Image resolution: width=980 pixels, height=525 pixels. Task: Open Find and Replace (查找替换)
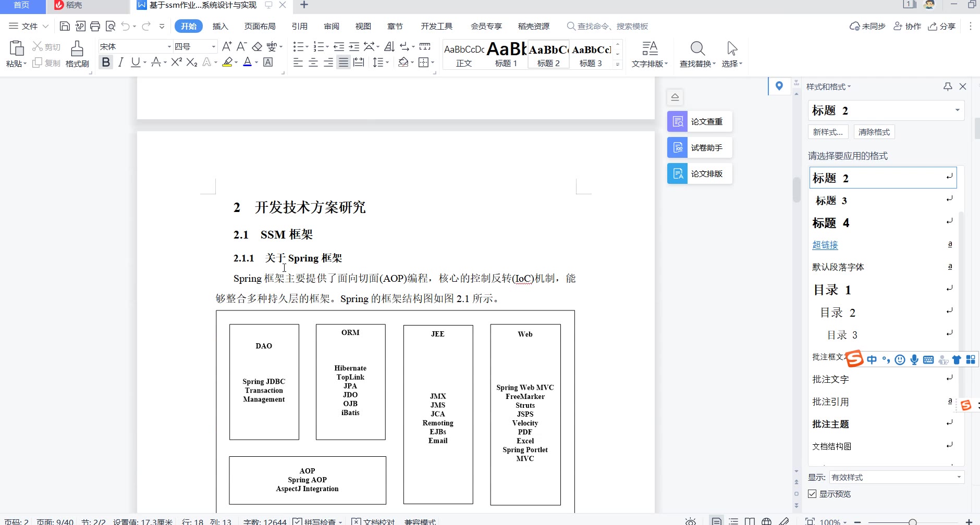point(697,54)
